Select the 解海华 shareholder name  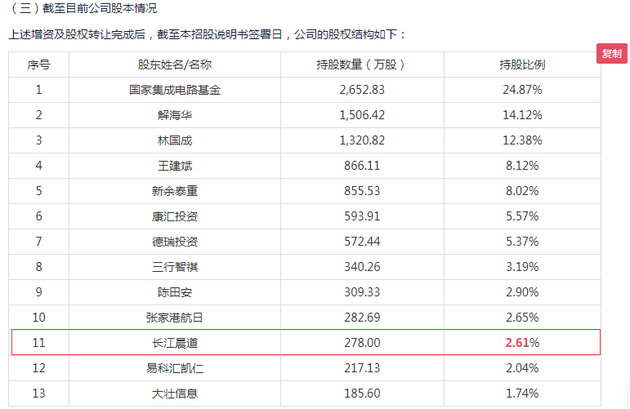coord(167,115)
